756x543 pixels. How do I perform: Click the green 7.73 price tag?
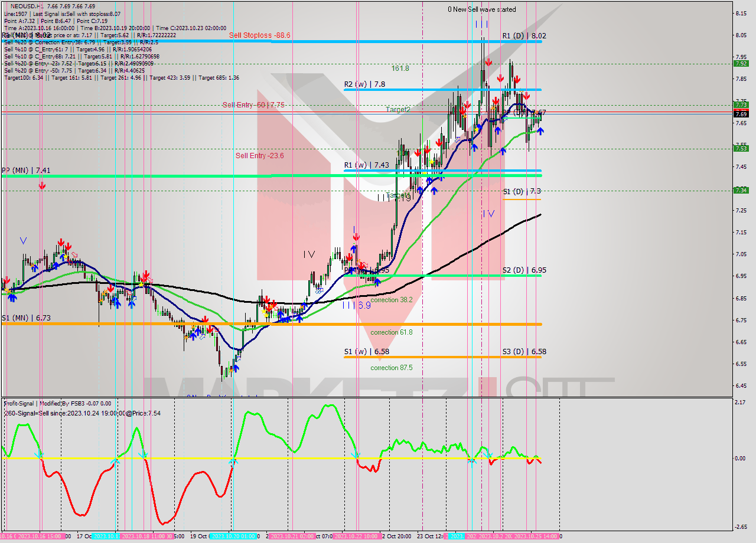coord(741,104)
